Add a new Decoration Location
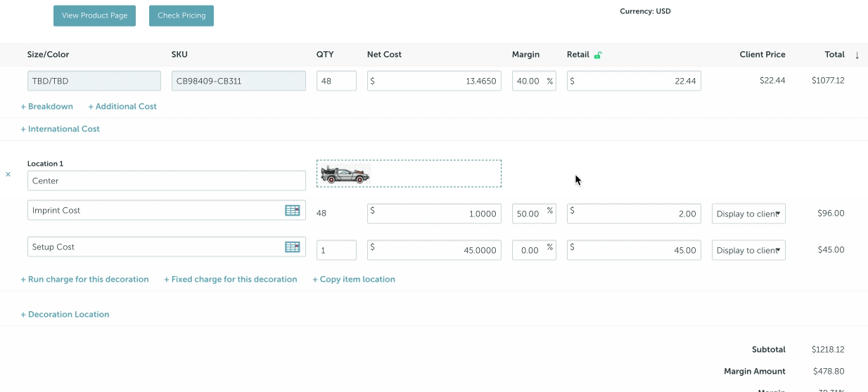The height and width of the screenshot is (392, 868). point(65,314)
